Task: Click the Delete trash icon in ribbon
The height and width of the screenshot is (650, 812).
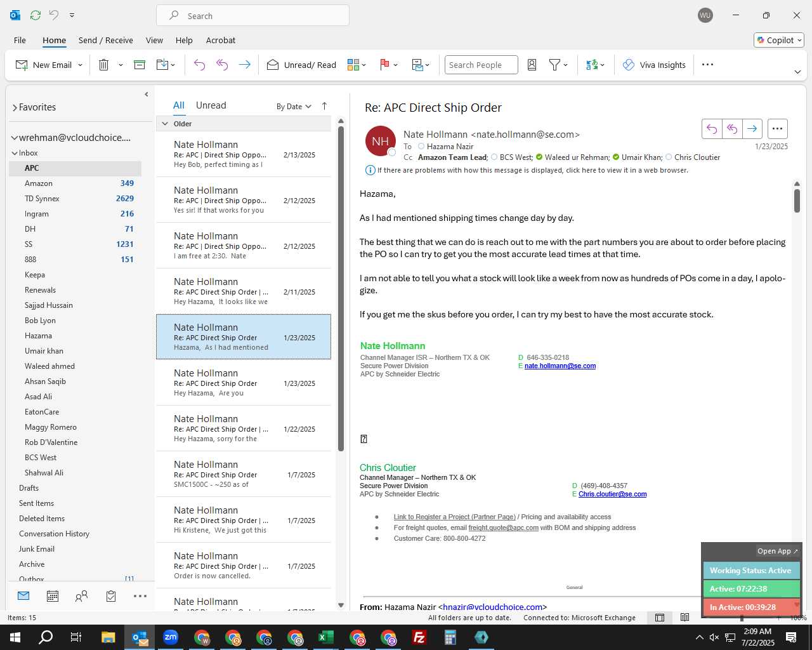Action: click(x=104, y=65)
